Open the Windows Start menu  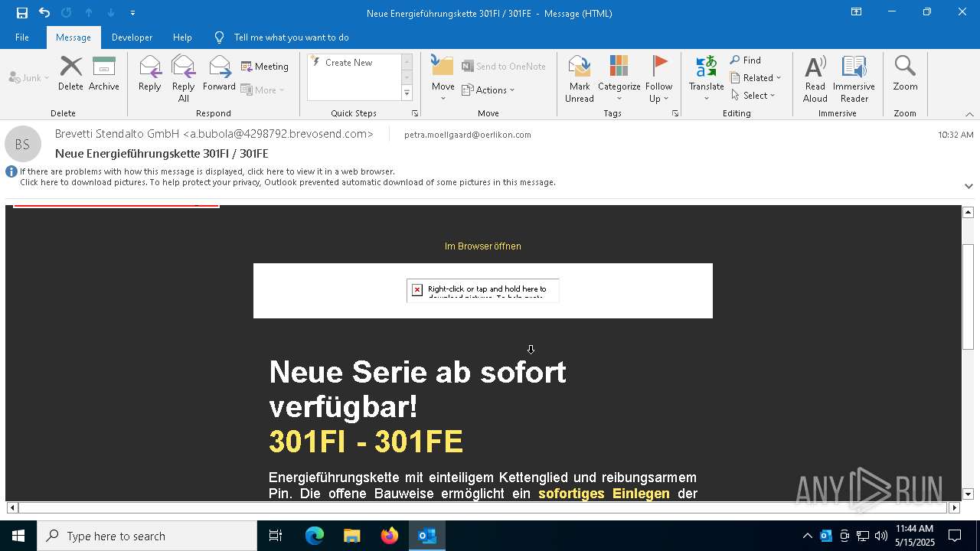click(18, 536)
